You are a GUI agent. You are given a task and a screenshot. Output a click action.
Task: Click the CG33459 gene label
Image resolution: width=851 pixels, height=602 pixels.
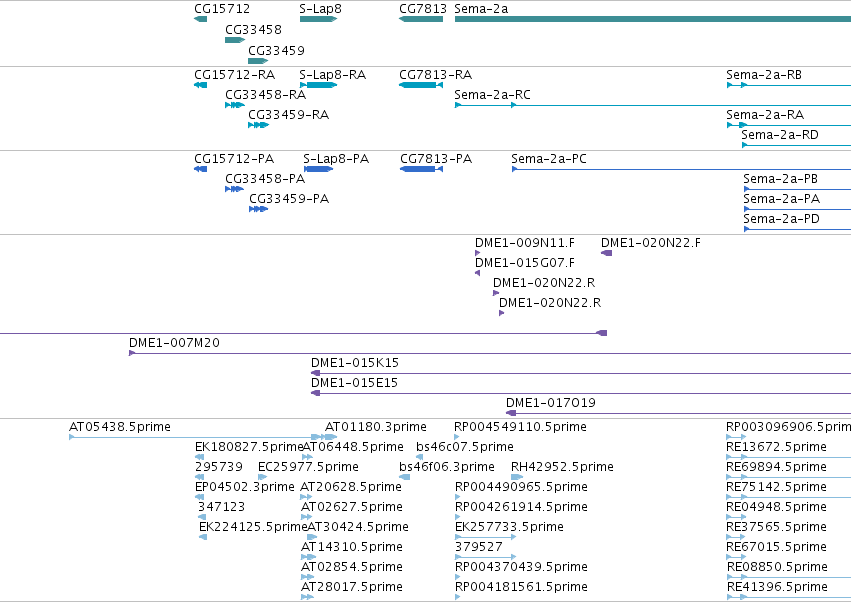pos(276,50)
